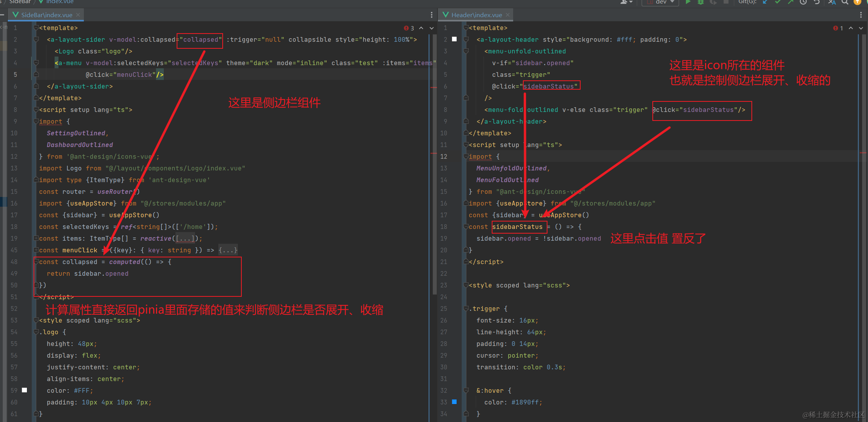This screenshot has width=868, height=422.
Task: Run the dev configuration with the play icon
Action: coord(688,2)
